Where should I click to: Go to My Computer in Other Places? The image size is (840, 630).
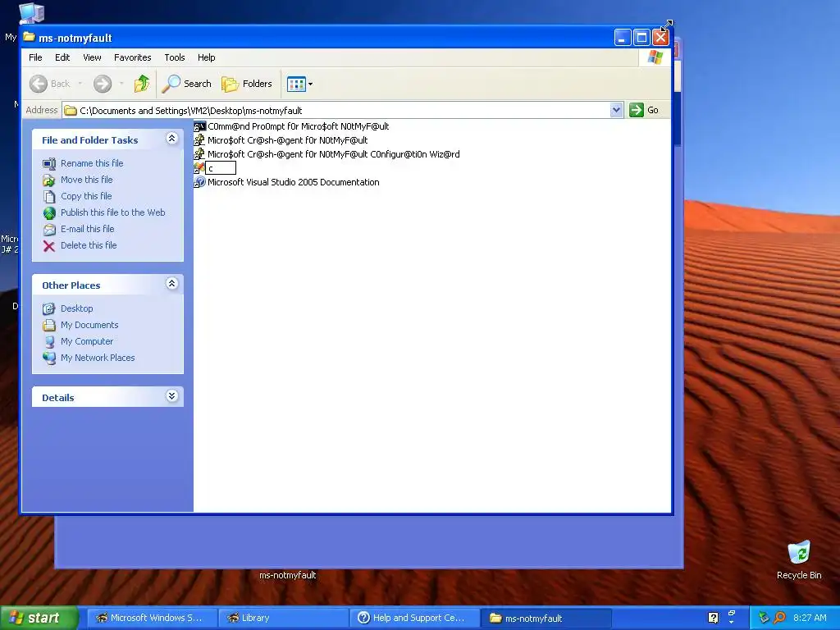click(x=87, y=341)
